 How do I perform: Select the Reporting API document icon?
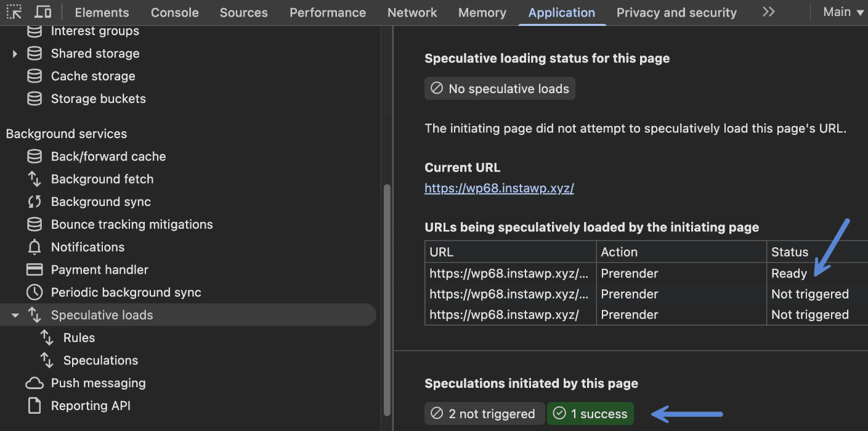(x=34, y=406)
